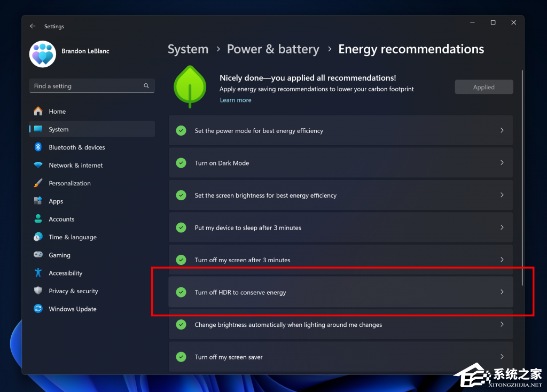The image size is (547, 392).
Task: Click the Bluetooth & devices icon
Action: click(38, 147)
